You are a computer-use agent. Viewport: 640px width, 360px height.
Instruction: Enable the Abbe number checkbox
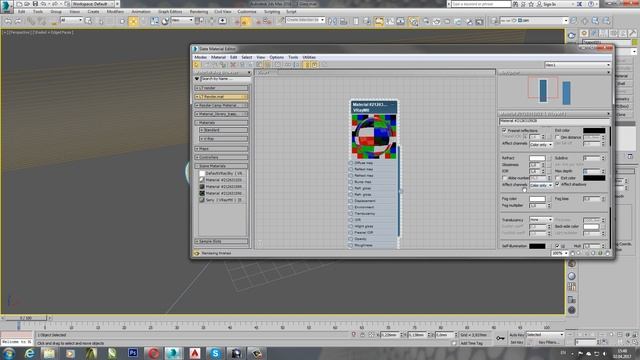[x=504, y=178]
